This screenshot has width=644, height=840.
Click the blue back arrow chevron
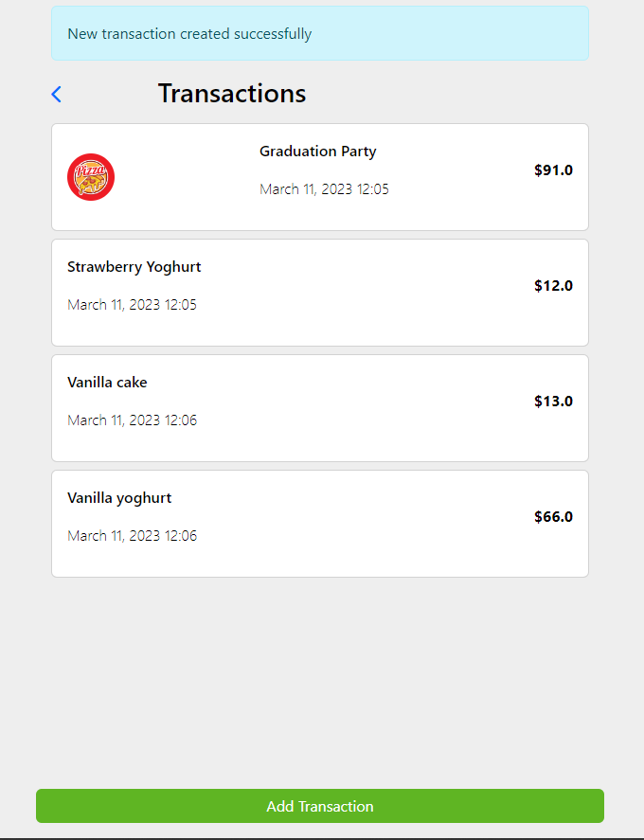tap(56, 94)
